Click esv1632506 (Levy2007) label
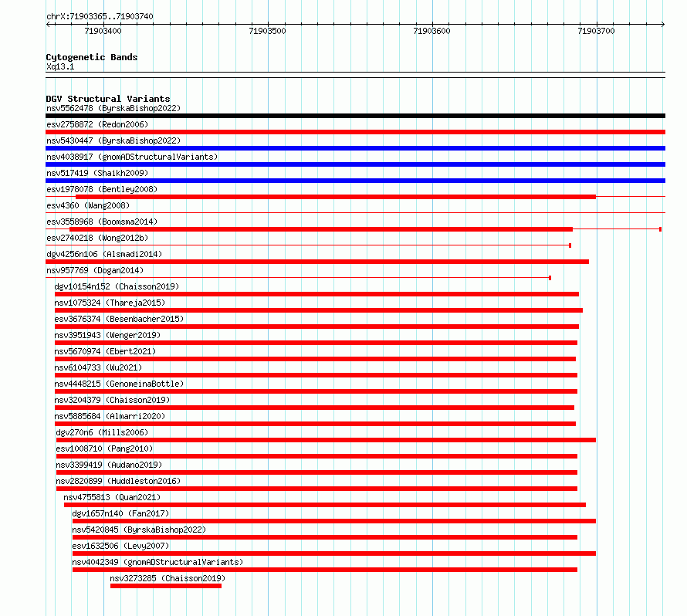Viewport: 687px width, 616px height. [x=120, y=546]
